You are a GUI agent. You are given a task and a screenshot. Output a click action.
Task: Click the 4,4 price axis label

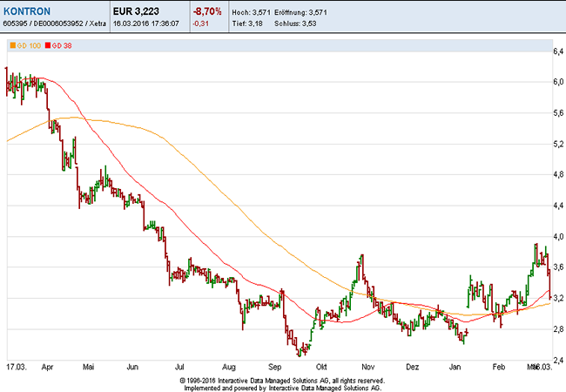tap(558, 206)
